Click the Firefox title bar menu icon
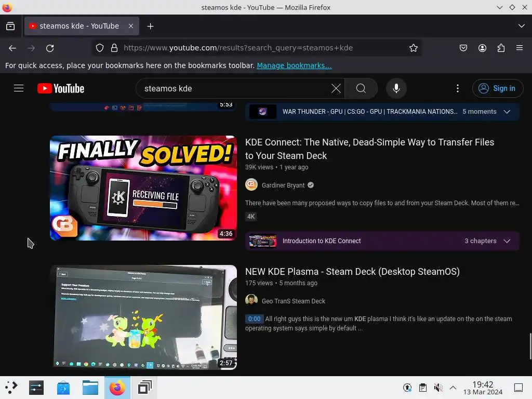 coord(7,7)
